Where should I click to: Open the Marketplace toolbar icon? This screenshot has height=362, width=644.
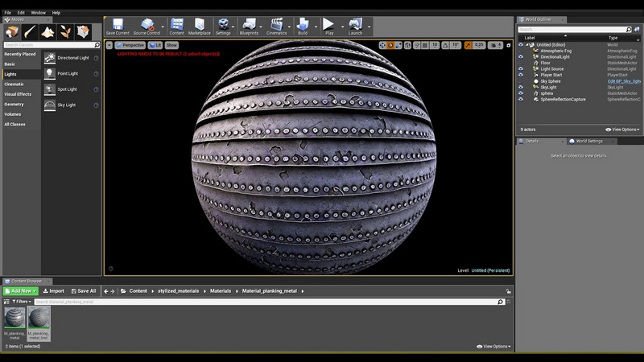click(x=199, y=26)
